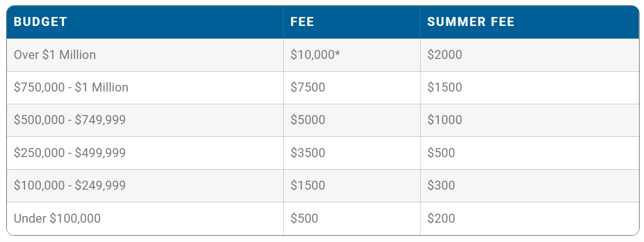Click the SUMMER FEE column header

coord(471,22)
